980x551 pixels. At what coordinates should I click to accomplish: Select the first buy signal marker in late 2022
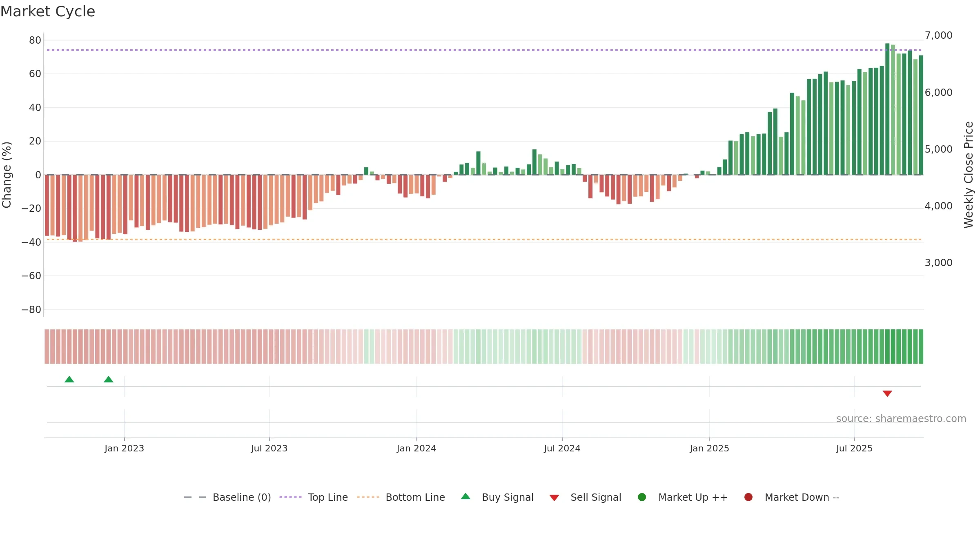[69, 380]
